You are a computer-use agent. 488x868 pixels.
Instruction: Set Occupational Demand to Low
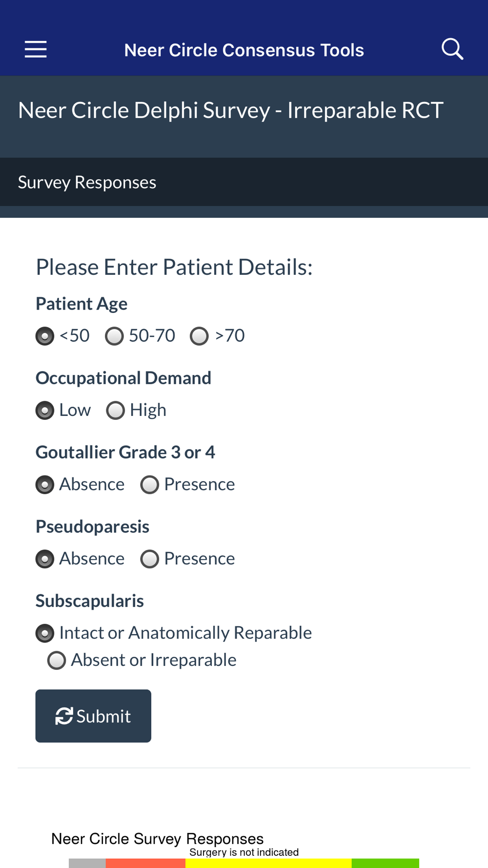(45, 410)
